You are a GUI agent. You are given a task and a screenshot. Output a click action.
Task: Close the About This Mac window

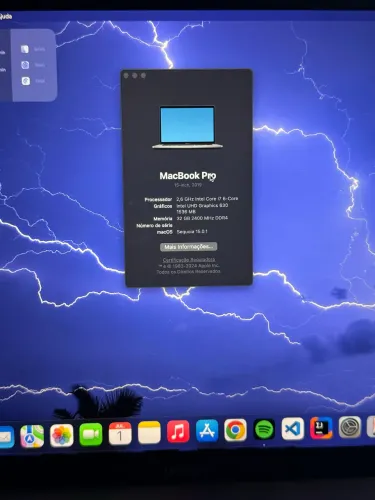126,76
